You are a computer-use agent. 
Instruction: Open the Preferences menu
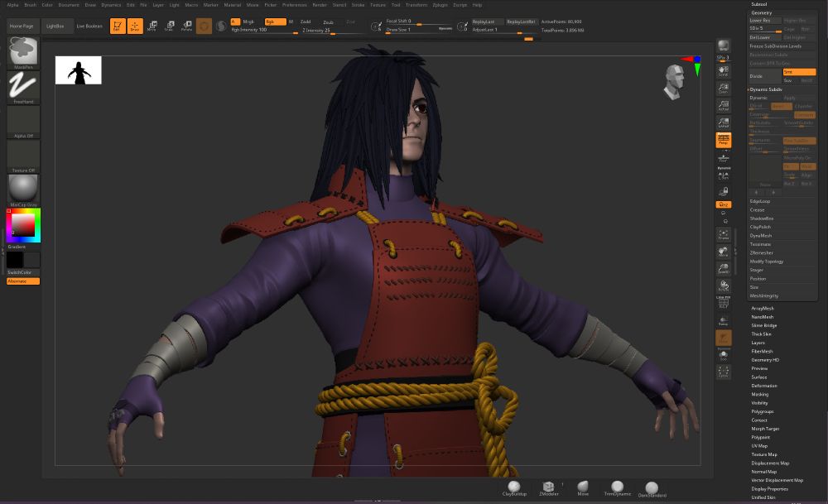(x=295, y=5)
